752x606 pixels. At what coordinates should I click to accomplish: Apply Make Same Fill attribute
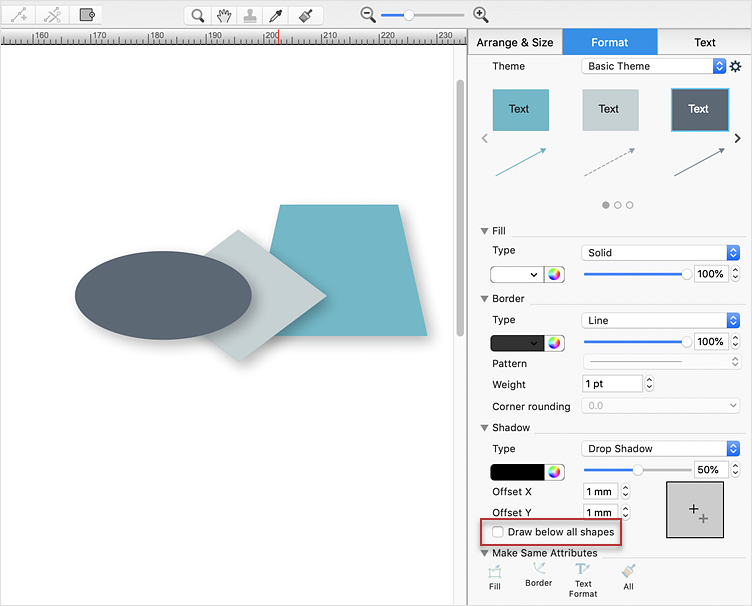[x=495, y=577]
